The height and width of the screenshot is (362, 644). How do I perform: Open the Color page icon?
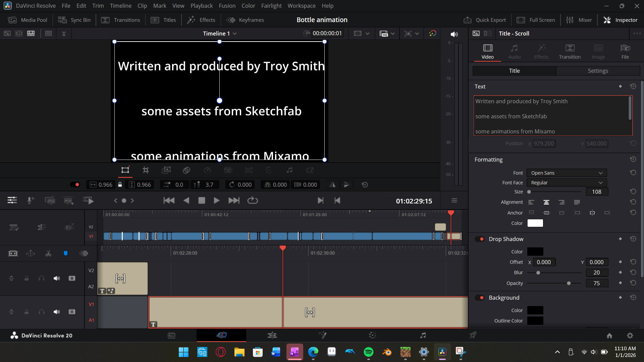[x=372, y=335]
